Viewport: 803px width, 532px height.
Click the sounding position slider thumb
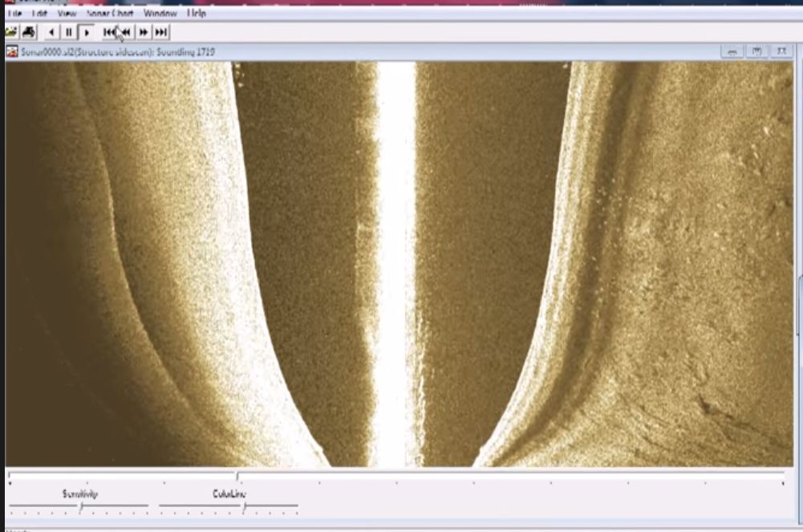(x=237, y=476)
